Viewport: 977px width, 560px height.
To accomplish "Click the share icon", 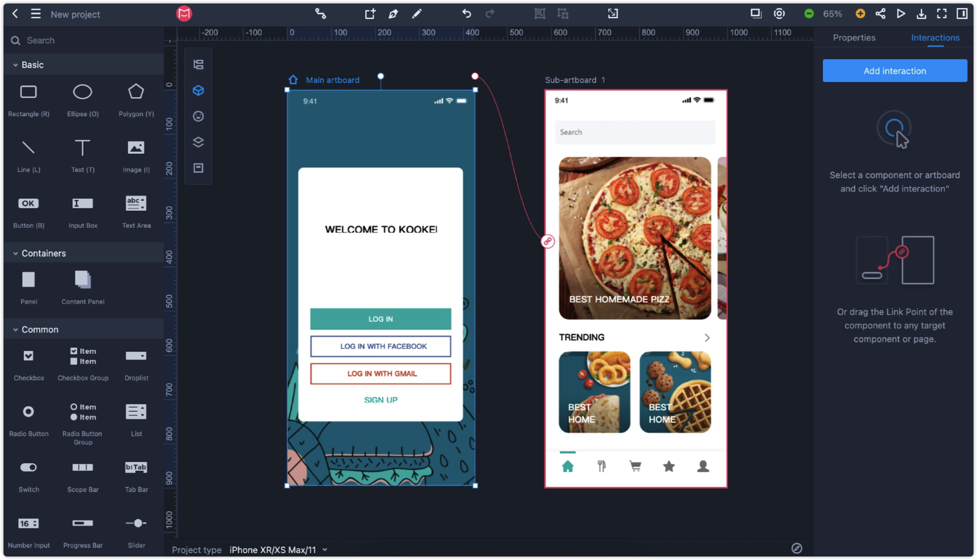I will pos(880,14).
